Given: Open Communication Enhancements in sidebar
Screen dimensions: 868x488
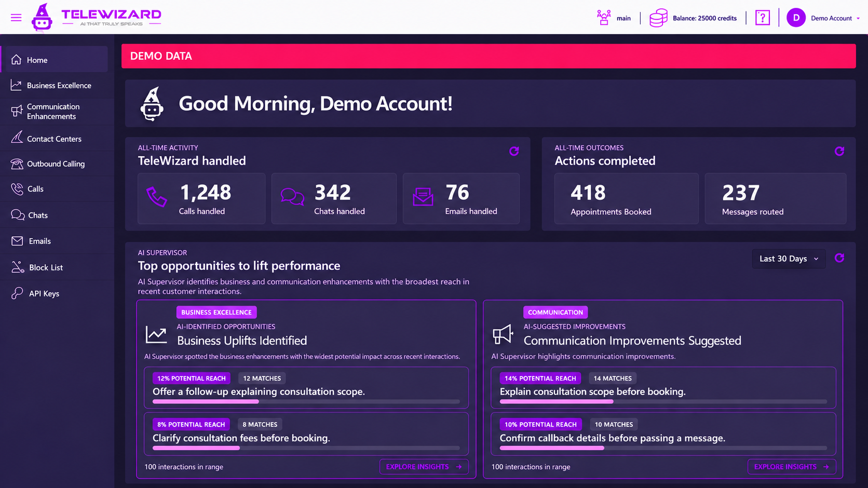Looking at the screenshot, I should click(57, 111).
